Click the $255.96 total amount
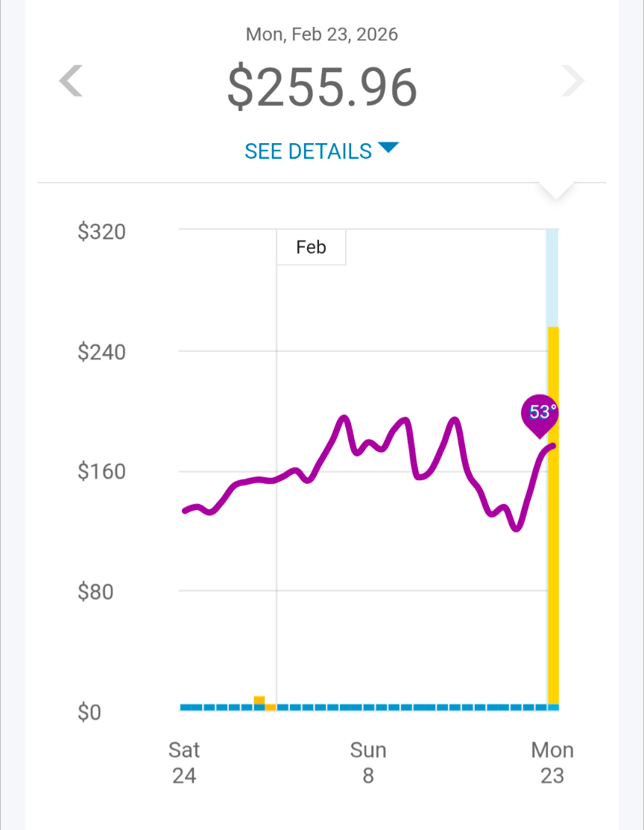 click(322, 88)
